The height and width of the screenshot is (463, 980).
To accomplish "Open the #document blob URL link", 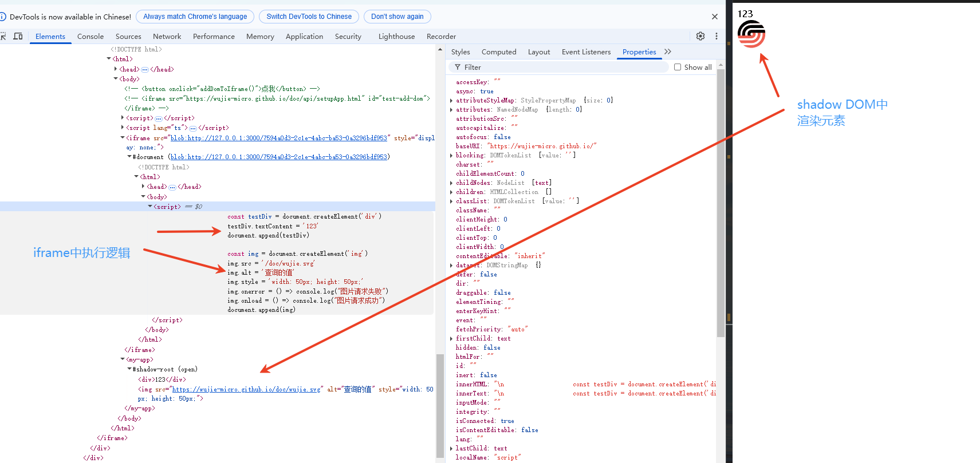I will coord(279,157).
